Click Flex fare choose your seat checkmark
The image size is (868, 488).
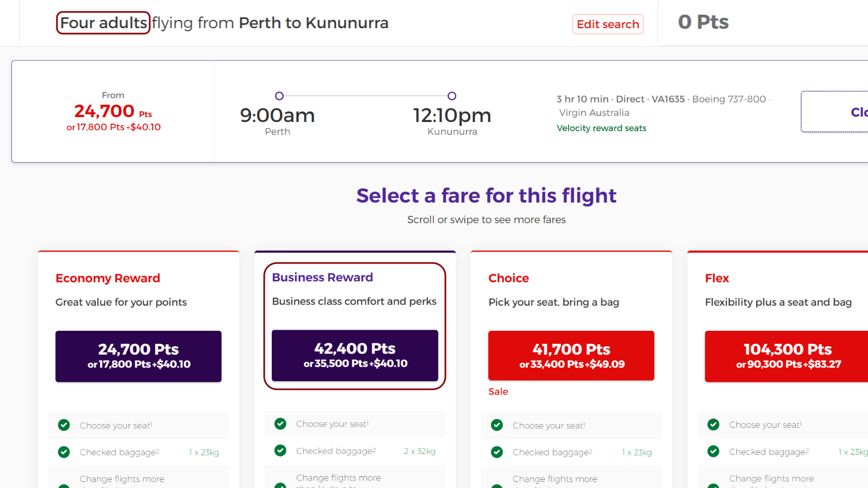(x=713, y=425)
